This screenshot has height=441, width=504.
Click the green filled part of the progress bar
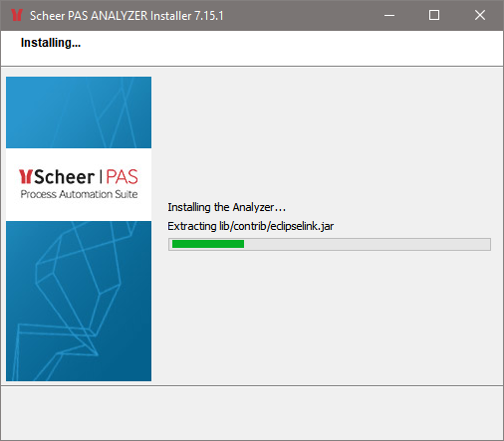click(208, 244)
